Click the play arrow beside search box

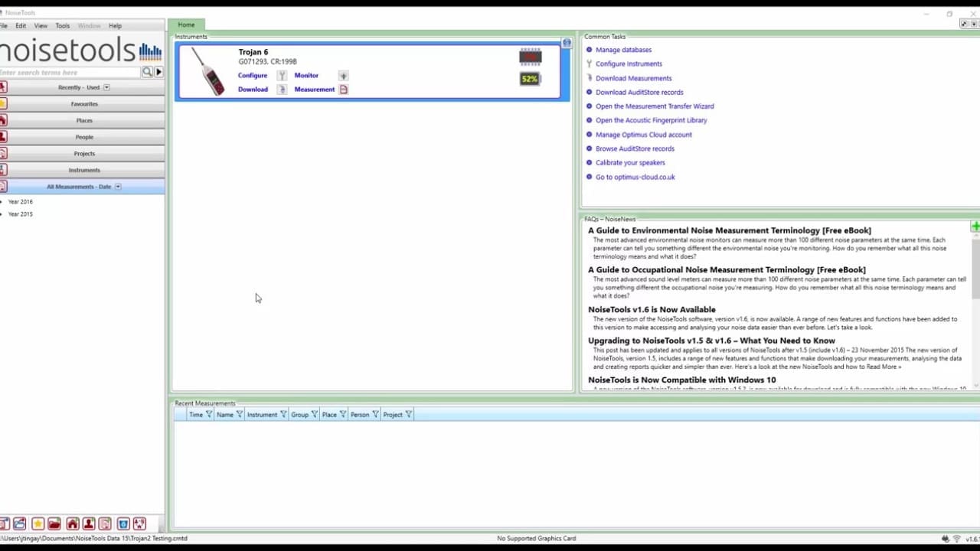click(158, 72)
